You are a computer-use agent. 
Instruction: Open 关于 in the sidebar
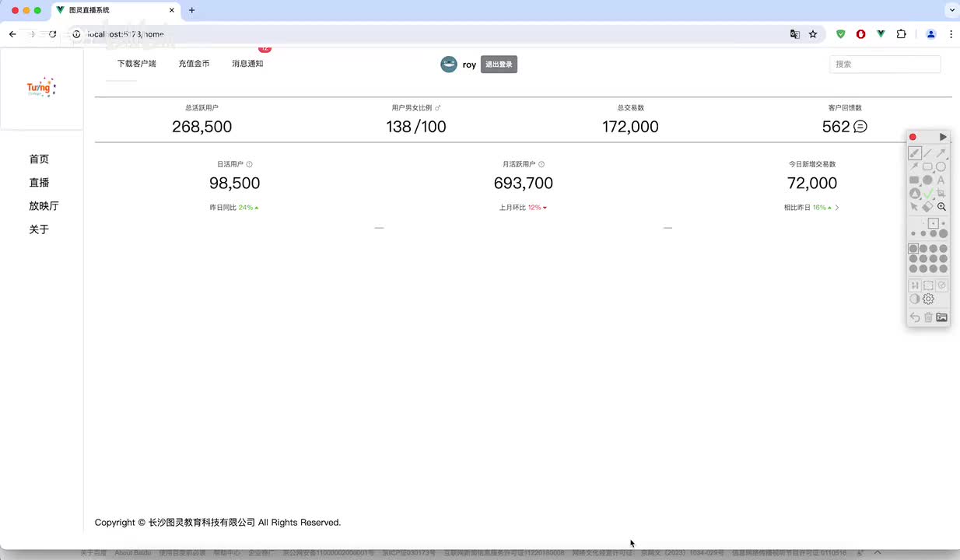[39, 229]
